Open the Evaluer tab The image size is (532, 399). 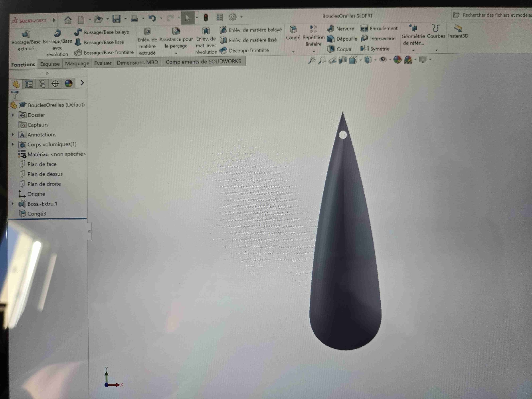pyautogui.click(x=103, y=63)
